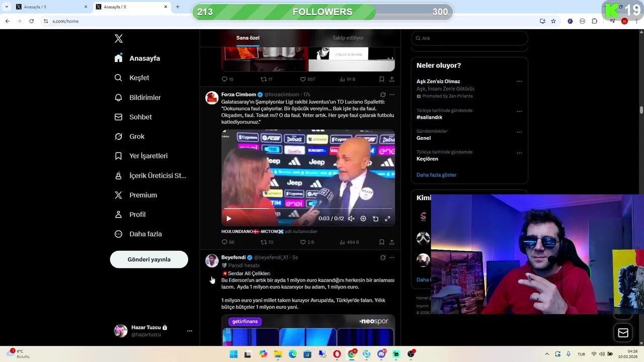This screenshot has width=644, height=362.
Task: Open new browser tab plus button
Action: point(178,7)
